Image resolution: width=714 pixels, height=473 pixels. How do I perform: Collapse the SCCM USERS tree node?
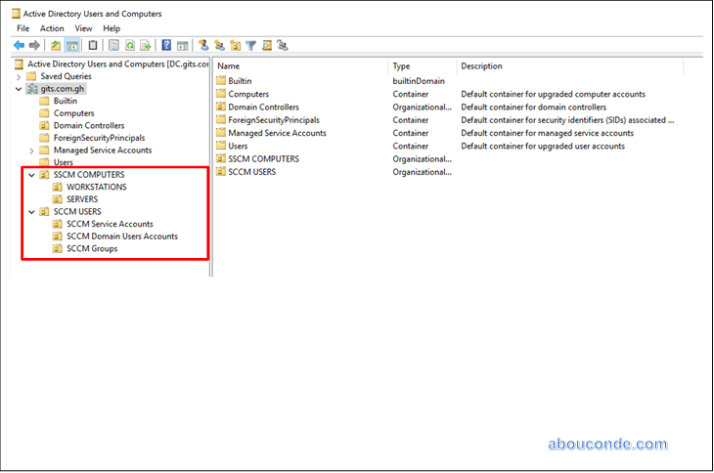click(32, 212)
